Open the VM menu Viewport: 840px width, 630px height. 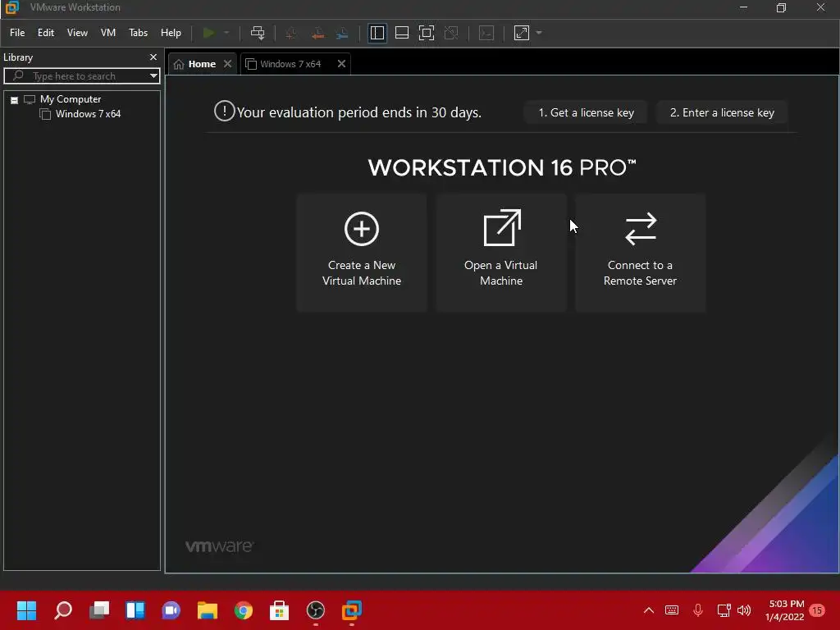point(108,33)
